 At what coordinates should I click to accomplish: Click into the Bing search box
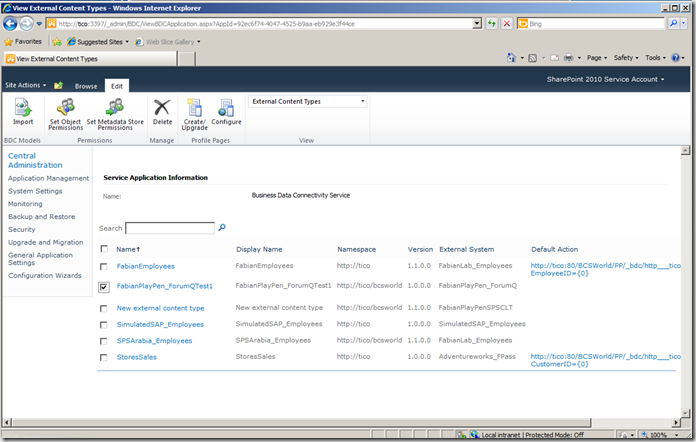596,24
